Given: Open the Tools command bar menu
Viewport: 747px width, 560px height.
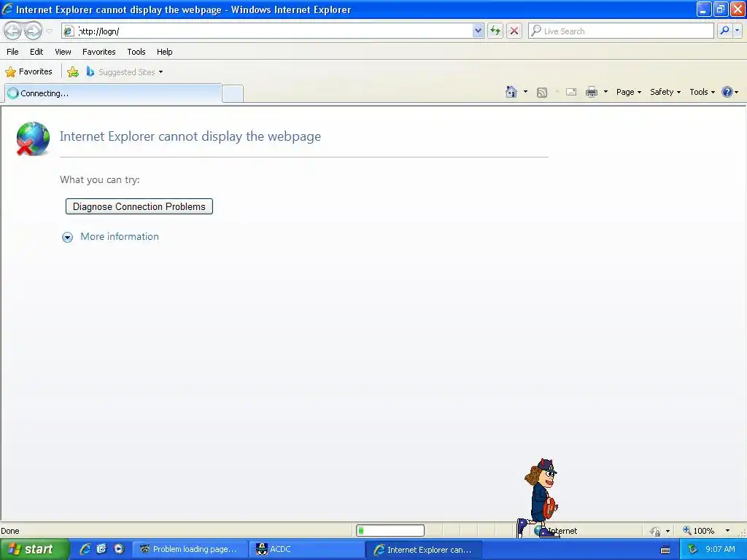Looking at the screenshot, I should (x=703, y=92).
